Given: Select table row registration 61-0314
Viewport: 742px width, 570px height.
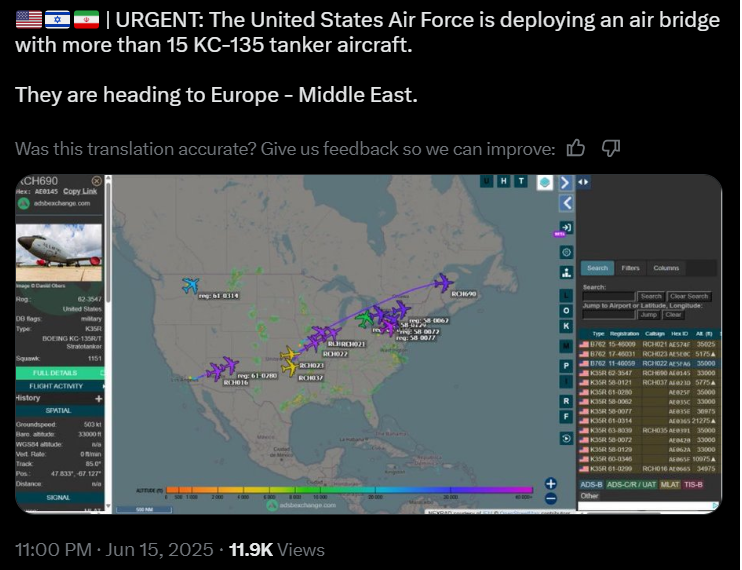Looking at the screenshot, I should [649, 421].
